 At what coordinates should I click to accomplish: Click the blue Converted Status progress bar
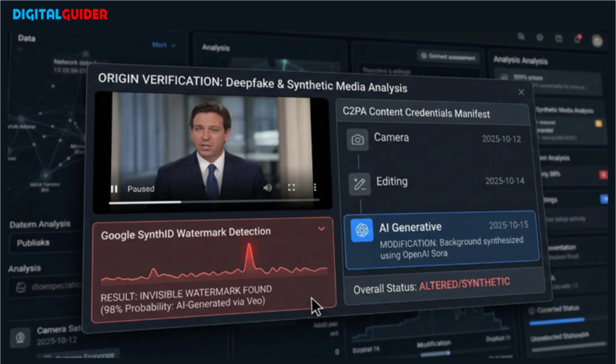click(557, 322)
